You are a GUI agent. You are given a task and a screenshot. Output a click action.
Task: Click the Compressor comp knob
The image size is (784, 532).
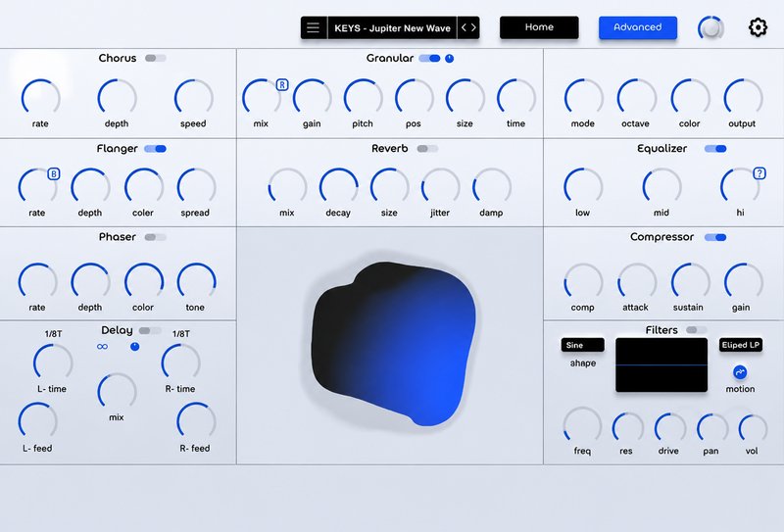[x=583, y=282]
